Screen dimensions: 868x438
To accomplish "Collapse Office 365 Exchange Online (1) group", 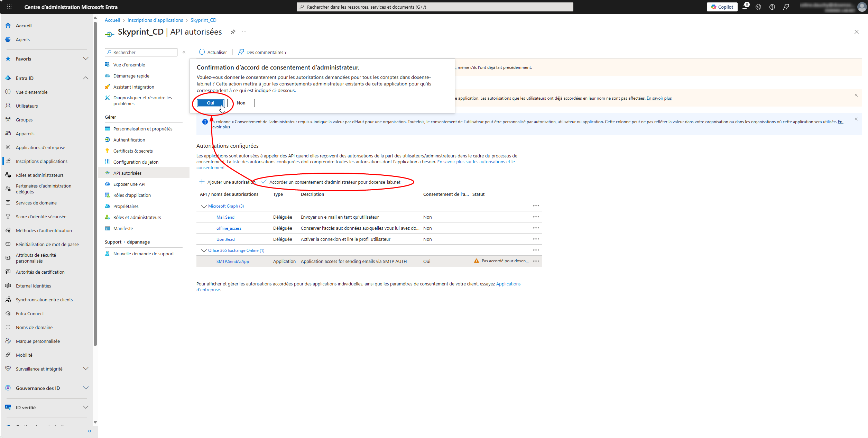I will pos(204,250).
